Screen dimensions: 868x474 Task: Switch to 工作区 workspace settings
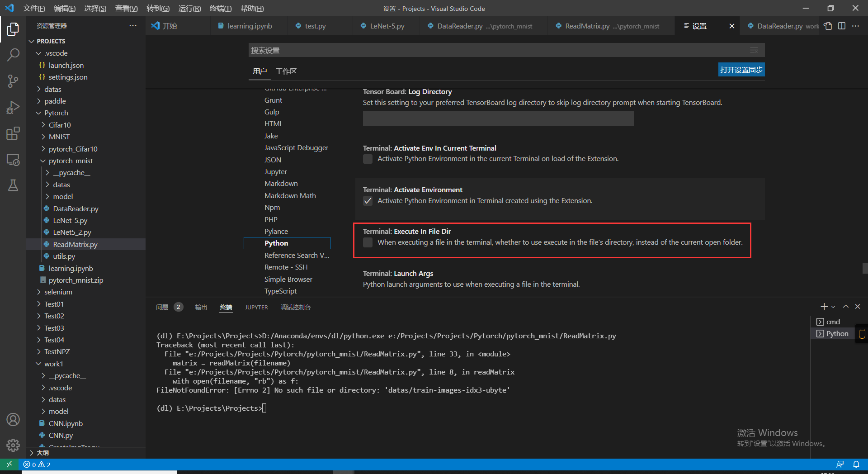(286, 71)
